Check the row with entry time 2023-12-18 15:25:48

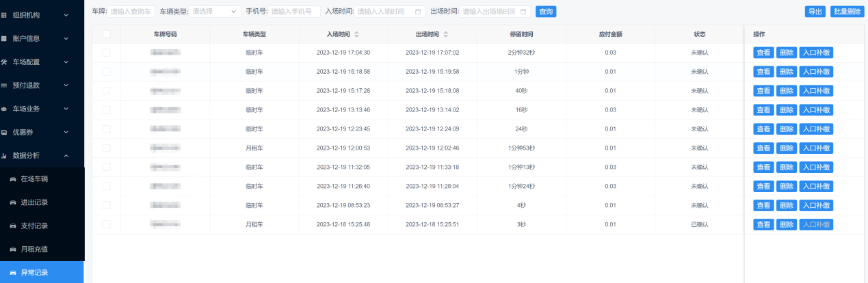coord(106,224)
